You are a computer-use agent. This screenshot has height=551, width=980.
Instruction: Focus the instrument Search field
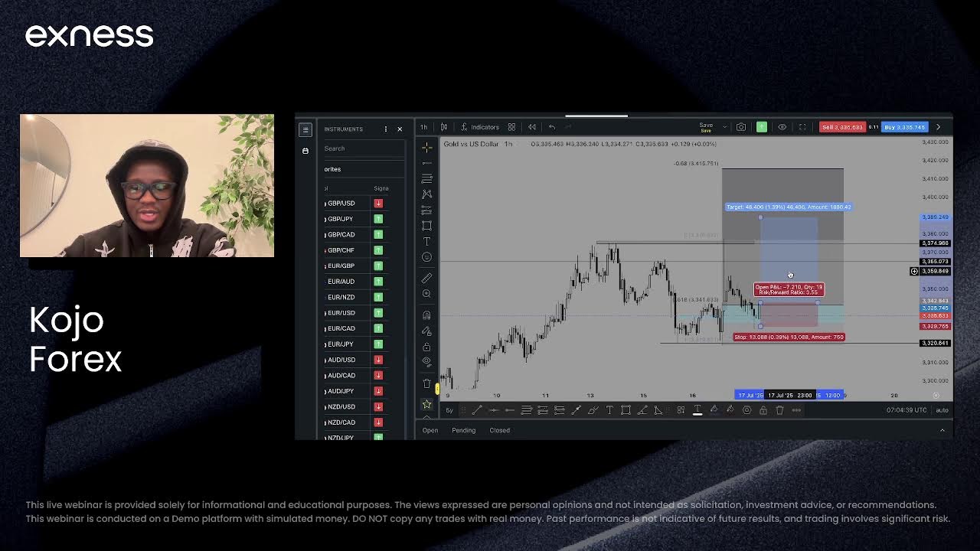pyautogui.click(x=363, y=148)
